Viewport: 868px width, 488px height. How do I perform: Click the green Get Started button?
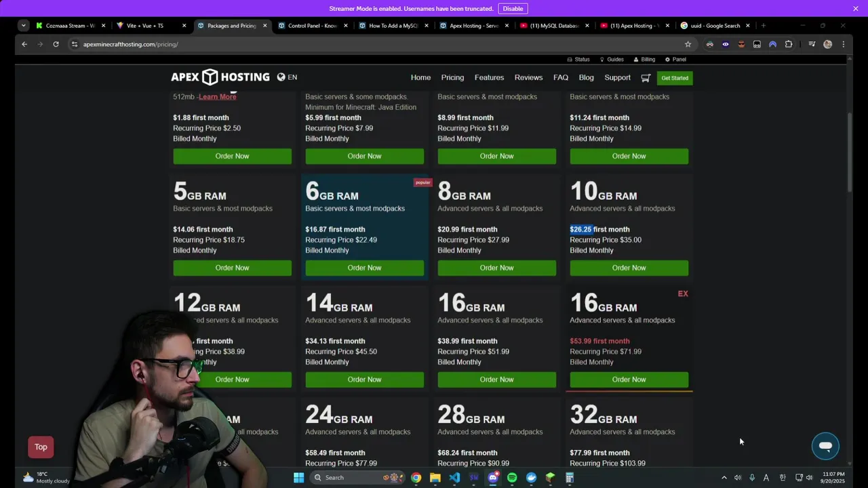675,78
